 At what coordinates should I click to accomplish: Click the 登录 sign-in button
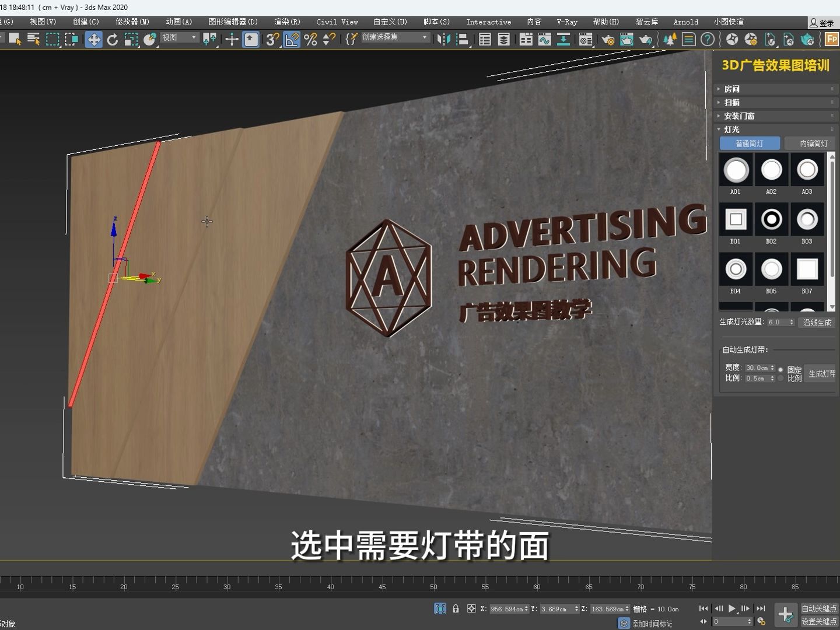(822, 23)
